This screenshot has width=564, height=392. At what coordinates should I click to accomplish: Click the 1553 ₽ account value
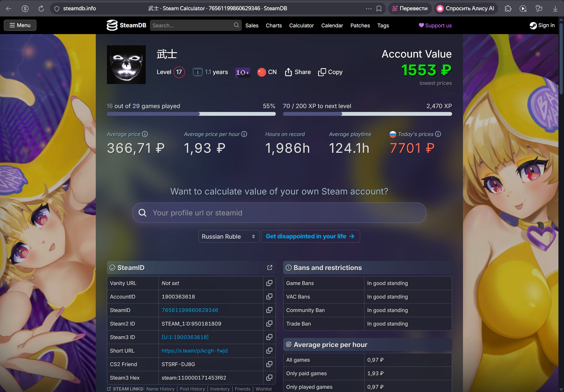(x=426, y=70)
